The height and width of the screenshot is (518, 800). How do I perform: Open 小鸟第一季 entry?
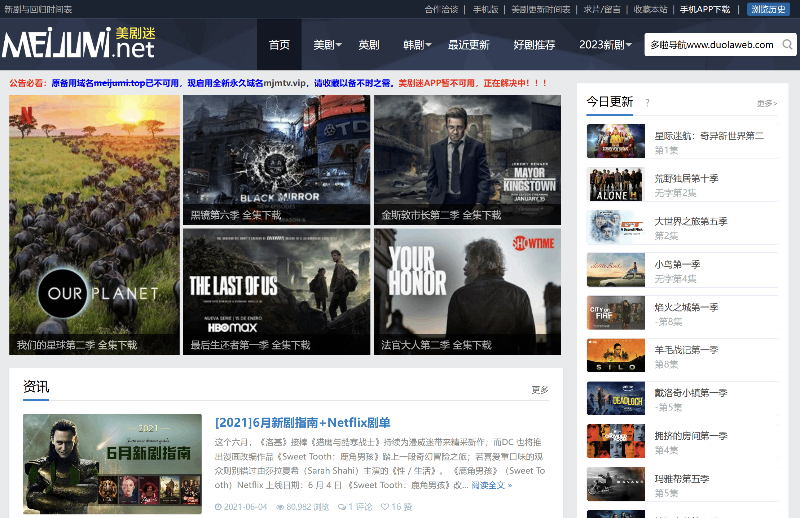[677, 264]
